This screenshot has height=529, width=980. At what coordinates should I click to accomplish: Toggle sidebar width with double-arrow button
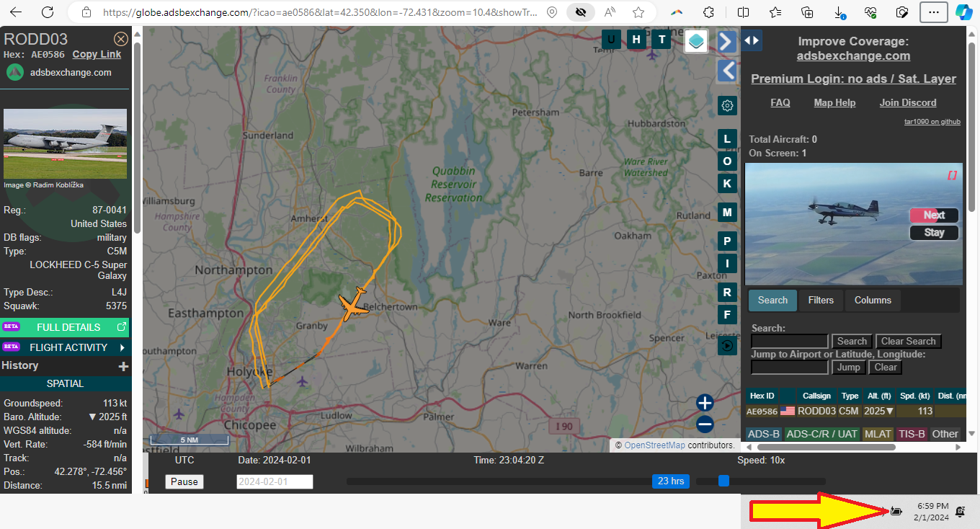point(752,40)
